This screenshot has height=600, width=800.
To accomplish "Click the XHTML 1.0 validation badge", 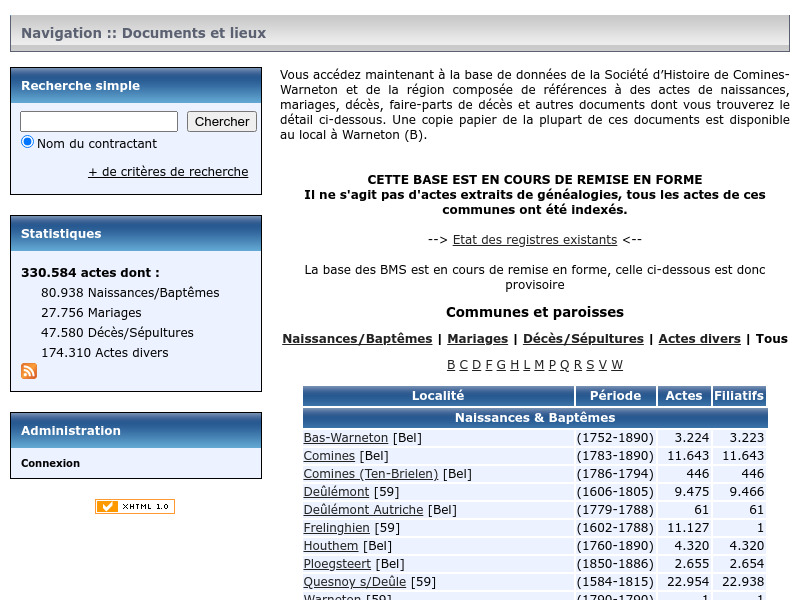I will coord(134,506).
